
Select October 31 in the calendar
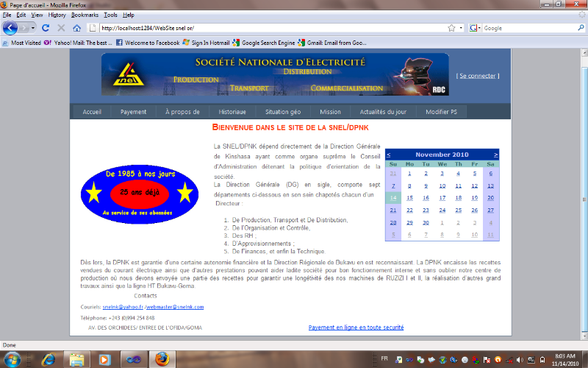(393, 174)
